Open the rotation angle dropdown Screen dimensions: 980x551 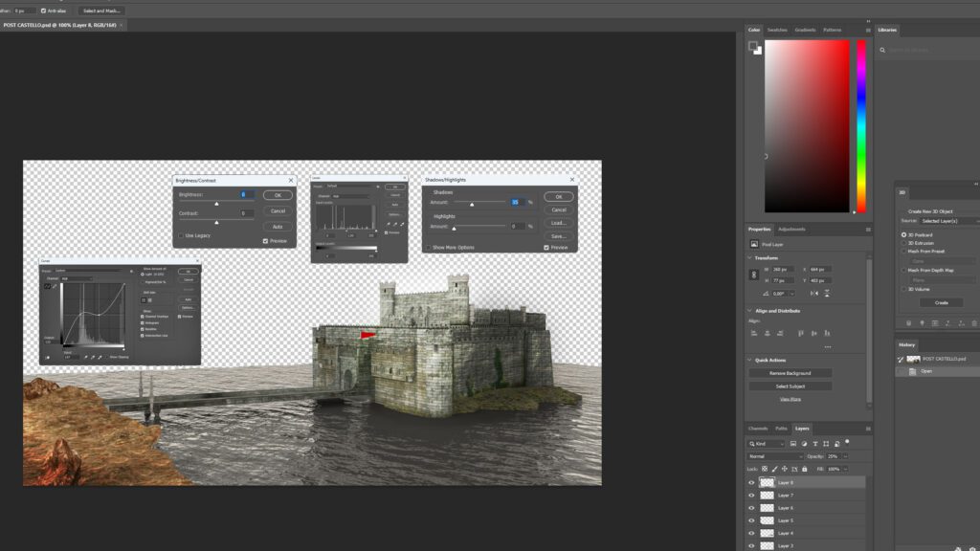(x=791, y=294)
